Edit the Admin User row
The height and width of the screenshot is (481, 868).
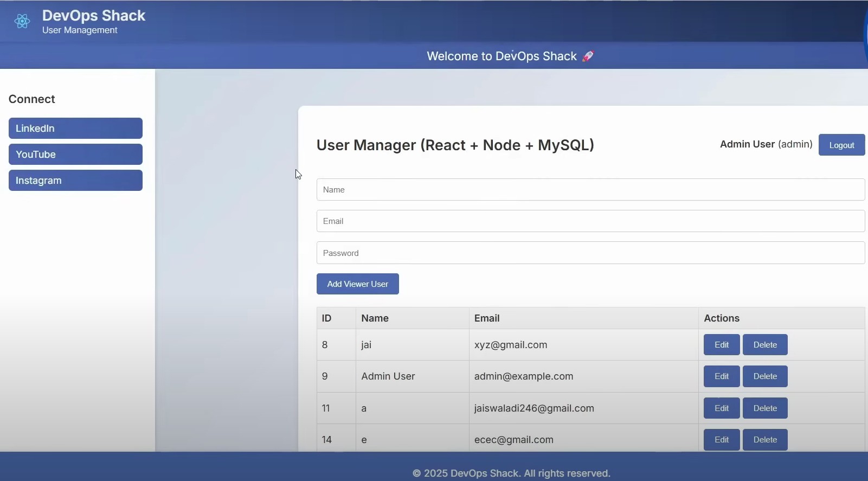[721, 376]
